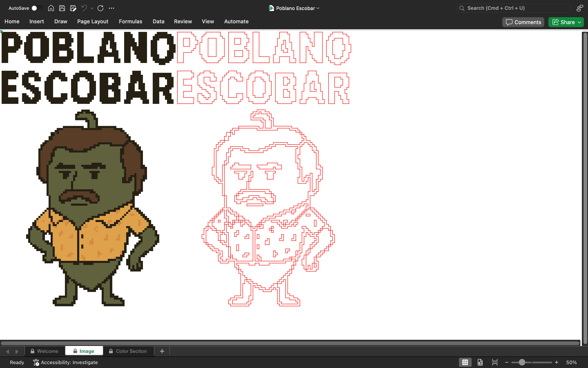The height and width of the screenshot is (368, 588).
Task: Toggle the AutoSave switch
Action: [37, 8]
